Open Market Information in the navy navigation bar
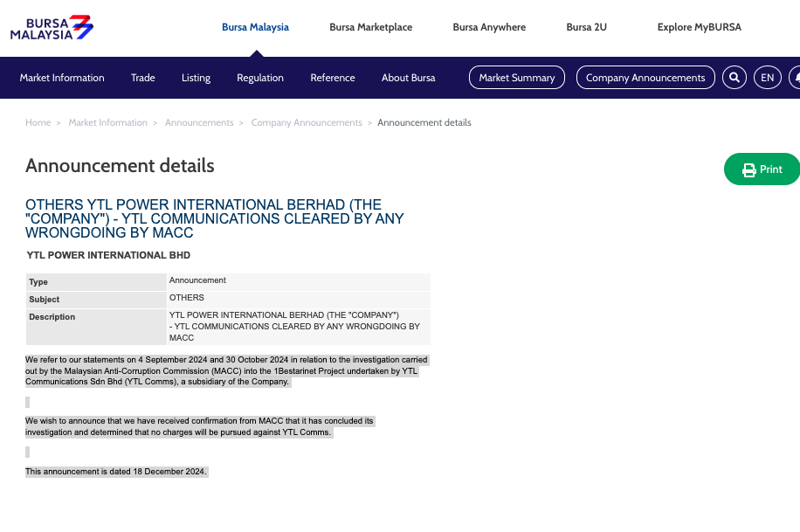Image resolution: width=800 pixels, height=532 pixels. pos(62,78)
